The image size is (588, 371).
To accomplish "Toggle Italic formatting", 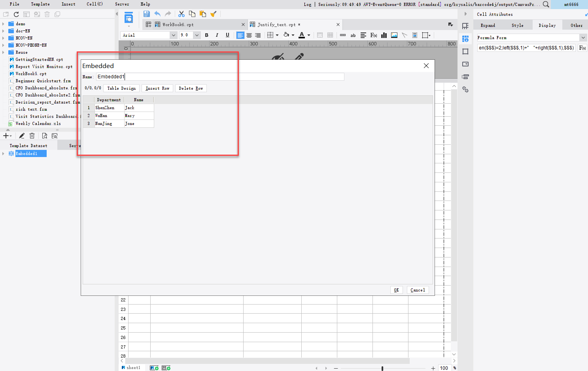I will pos(217,35).
